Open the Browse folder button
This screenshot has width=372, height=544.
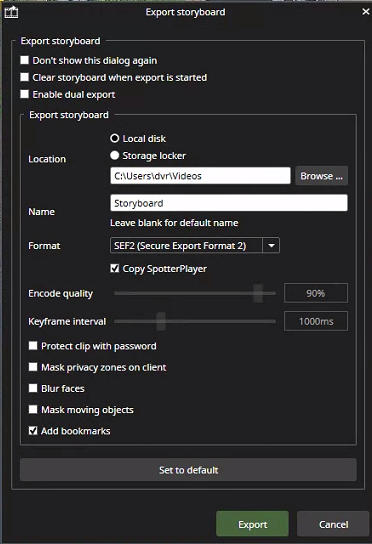tap(321, 176)
